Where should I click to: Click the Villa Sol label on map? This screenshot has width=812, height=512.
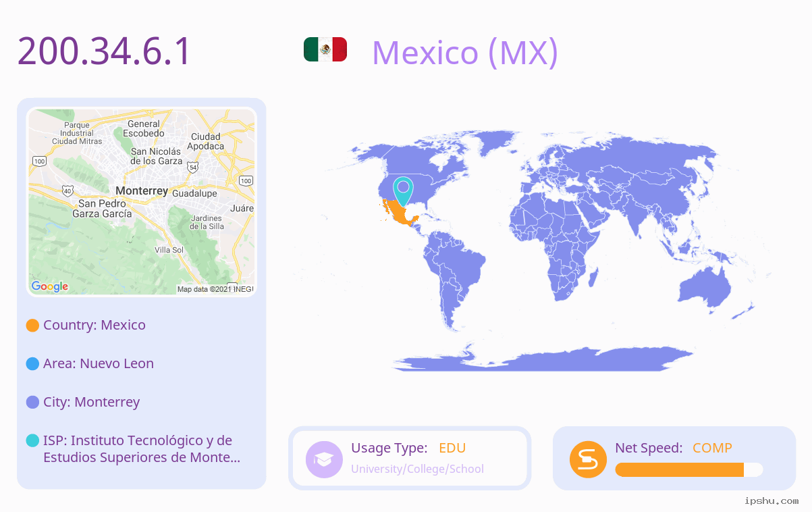tap(169, 250)
